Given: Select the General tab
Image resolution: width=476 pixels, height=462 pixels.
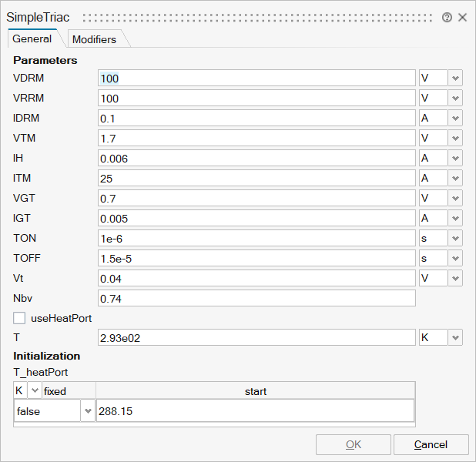Looking at the screenshot, I should (32, 38).
